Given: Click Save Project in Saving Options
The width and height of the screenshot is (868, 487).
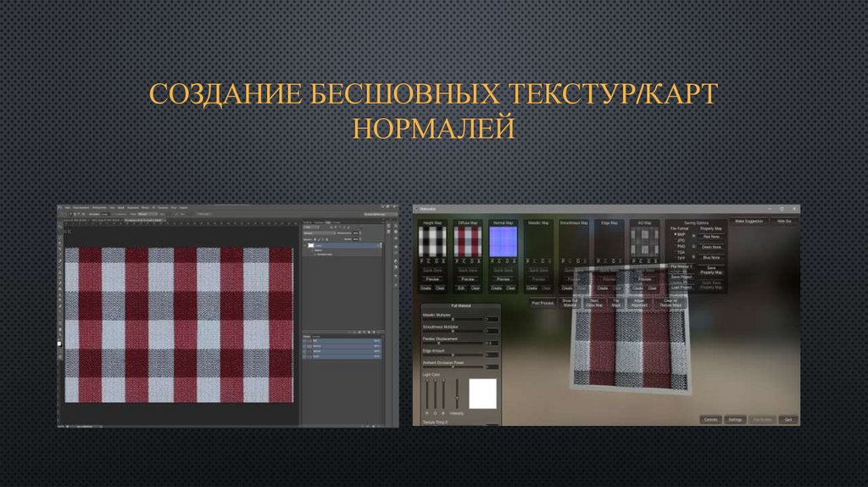Looking at the screenshot, I should pyautogui.click(x=682, y=277).
